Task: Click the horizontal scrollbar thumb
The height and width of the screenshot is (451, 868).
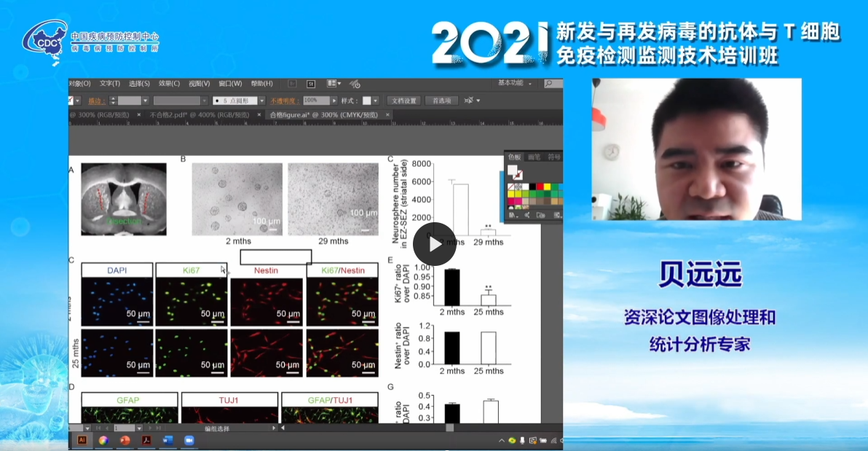Action: [449, 428]
